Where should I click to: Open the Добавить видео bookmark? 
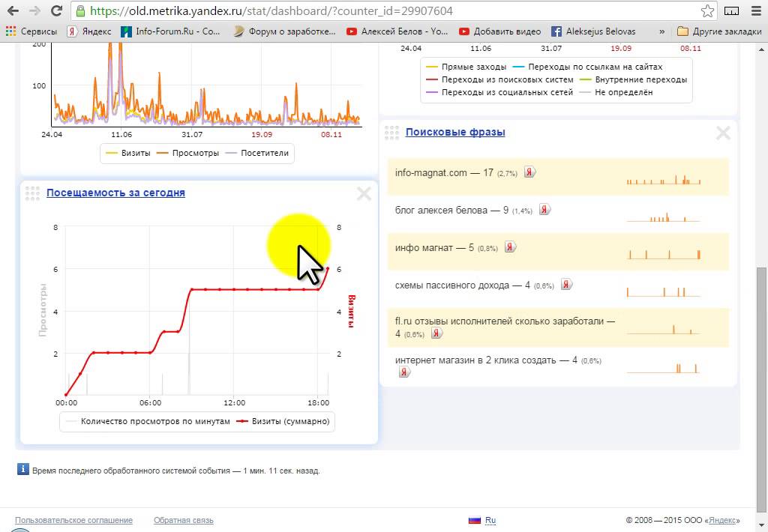499,31
